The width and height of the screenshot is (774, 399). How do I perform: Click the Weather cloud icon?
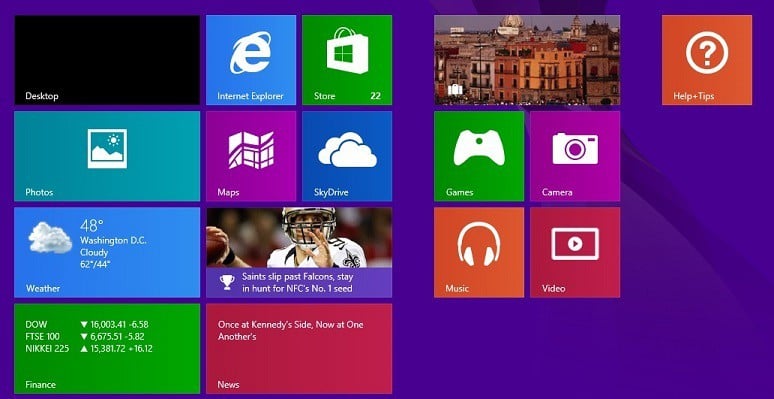point(50,238)
